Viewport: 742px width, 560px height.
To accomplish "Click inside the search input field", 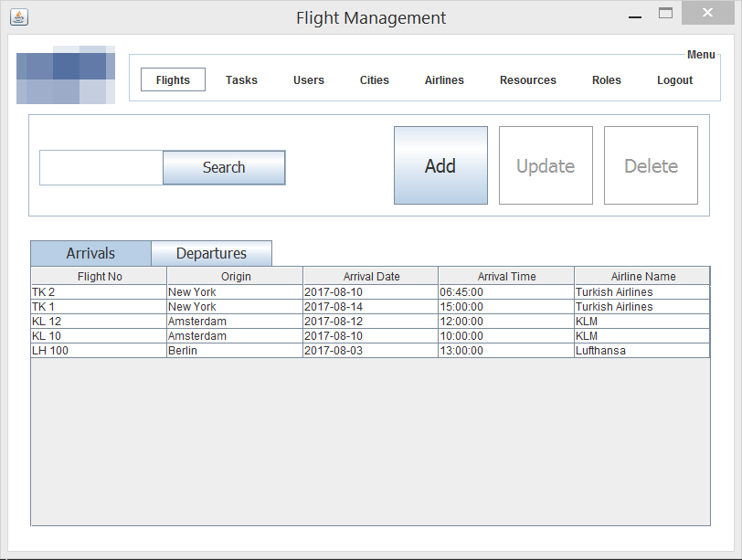I will tap(101, 167).
